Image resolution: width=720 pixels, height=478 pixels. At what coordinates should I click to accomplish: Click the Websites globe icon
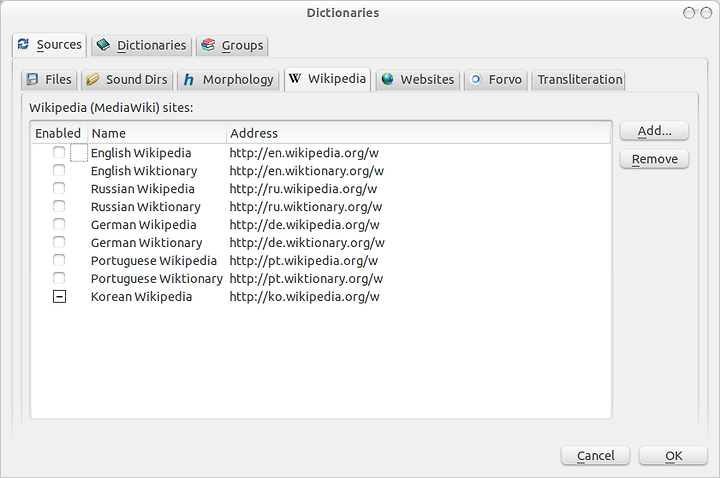388,79
